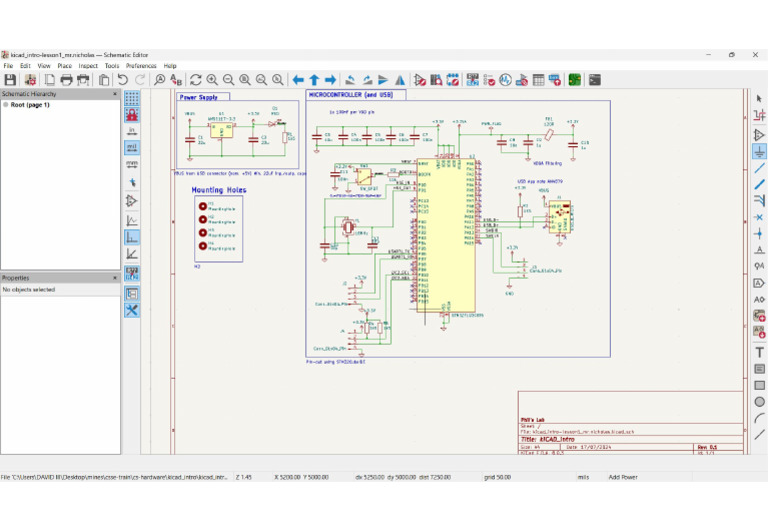Zoom to fit objects

click(262, 80)
